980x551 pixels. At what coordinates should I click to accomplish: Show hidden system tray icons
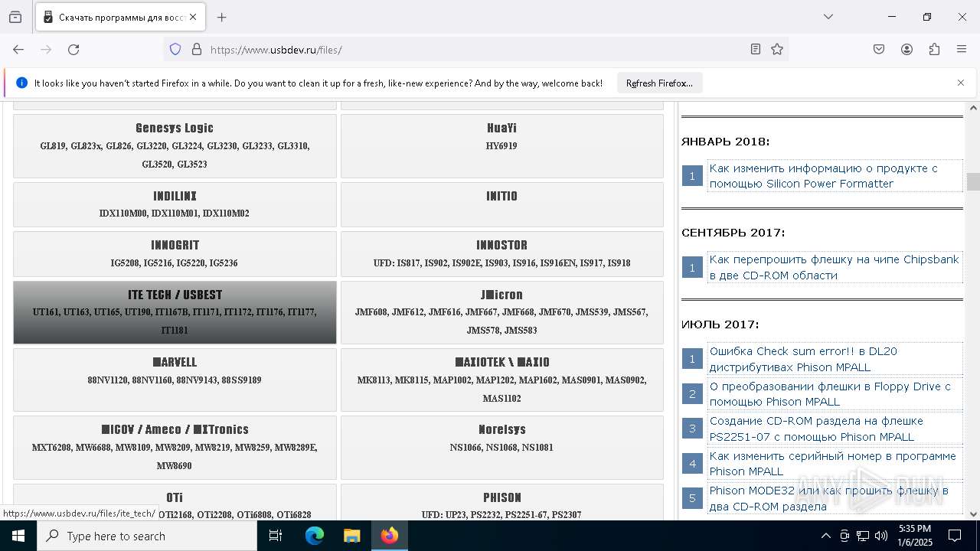pos(825,536)
